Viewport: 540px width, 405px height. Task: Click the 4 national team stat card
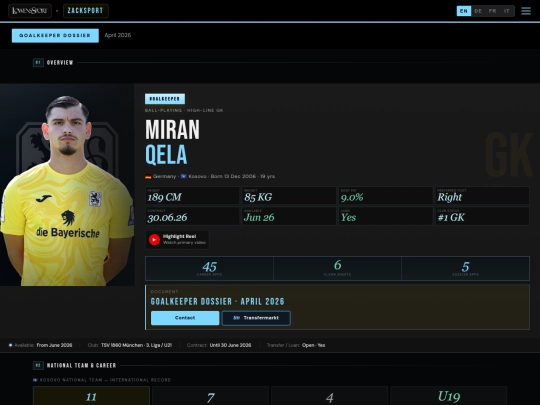tap(330, 396)
